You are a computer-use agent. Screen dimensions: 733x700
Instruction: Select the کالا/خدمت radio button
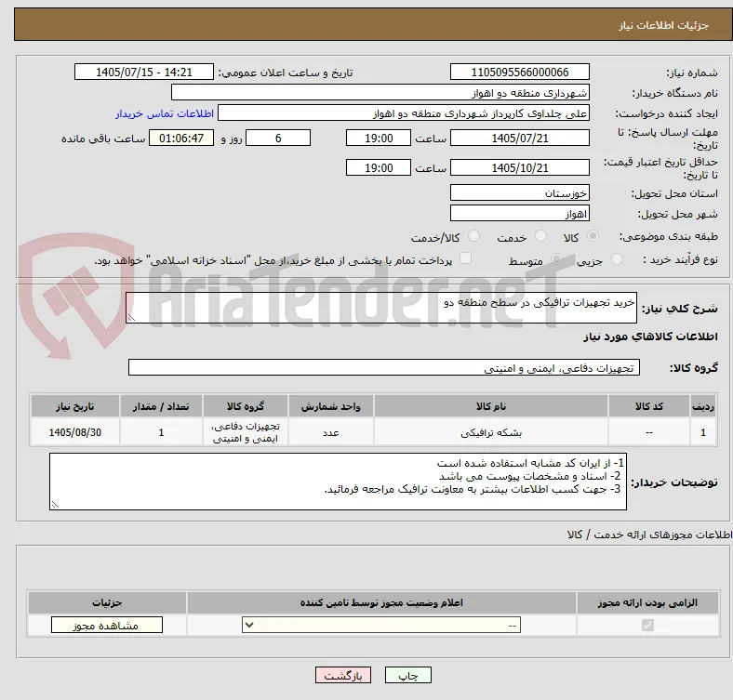tap(474, 236)
